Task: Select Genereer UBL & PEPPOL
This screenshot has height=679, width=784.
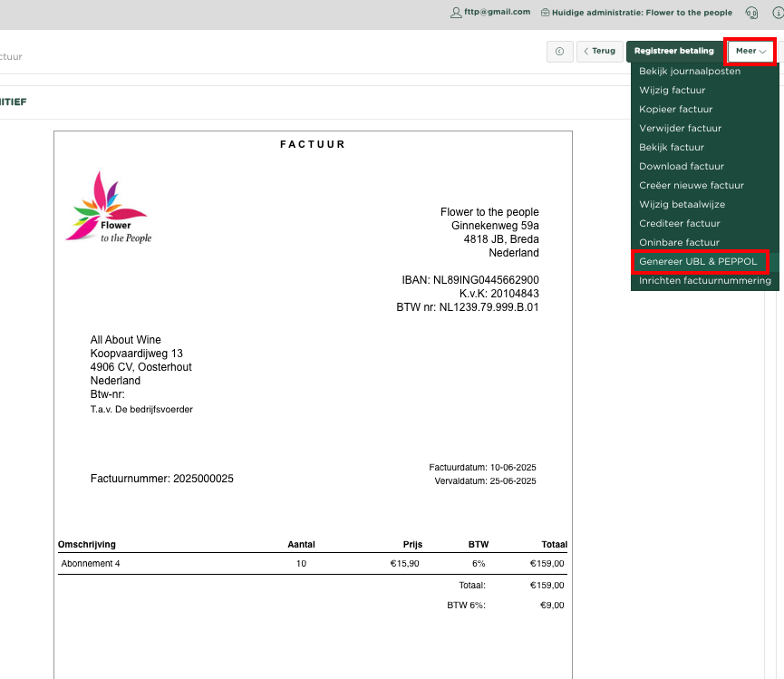Action: point(698,262)
